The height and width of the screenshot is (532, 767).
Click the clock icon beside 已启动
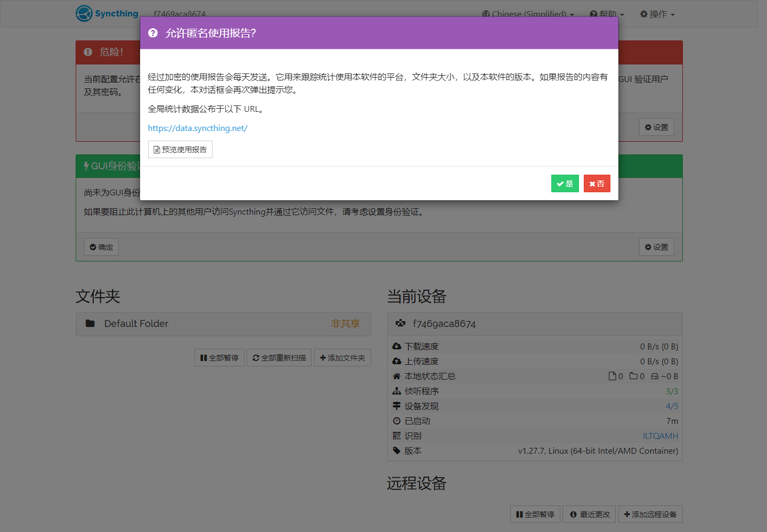click(x=397, y=421)
